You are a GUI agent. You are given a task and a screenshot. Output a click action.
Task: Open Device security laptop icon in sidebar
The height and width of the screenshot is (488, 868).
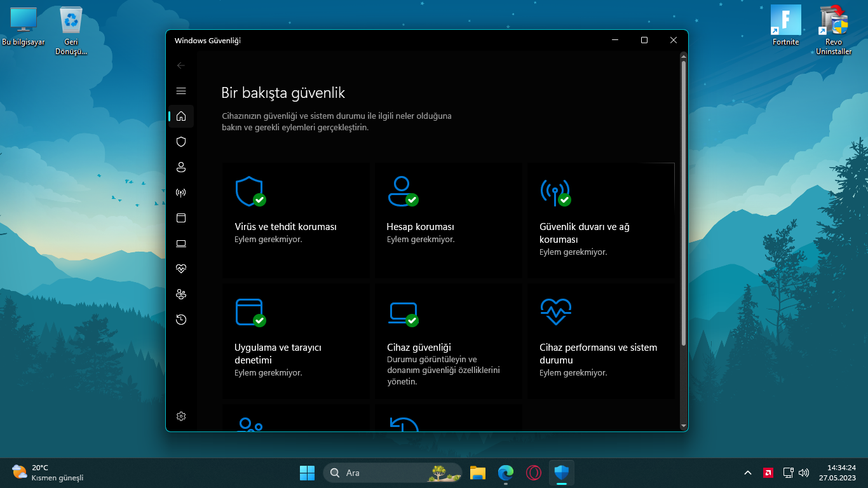pos(181,243)
